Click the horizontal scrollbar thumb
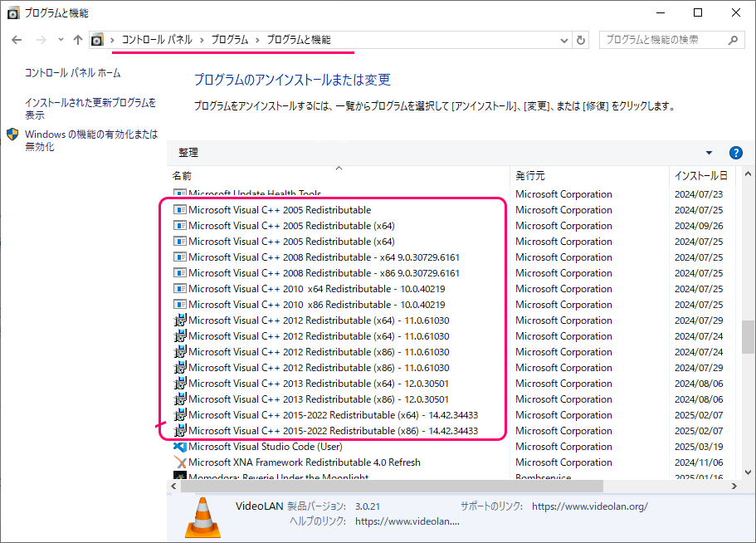Image resolution: width=756 pixels, height=543 pixels. click(392, 486)
